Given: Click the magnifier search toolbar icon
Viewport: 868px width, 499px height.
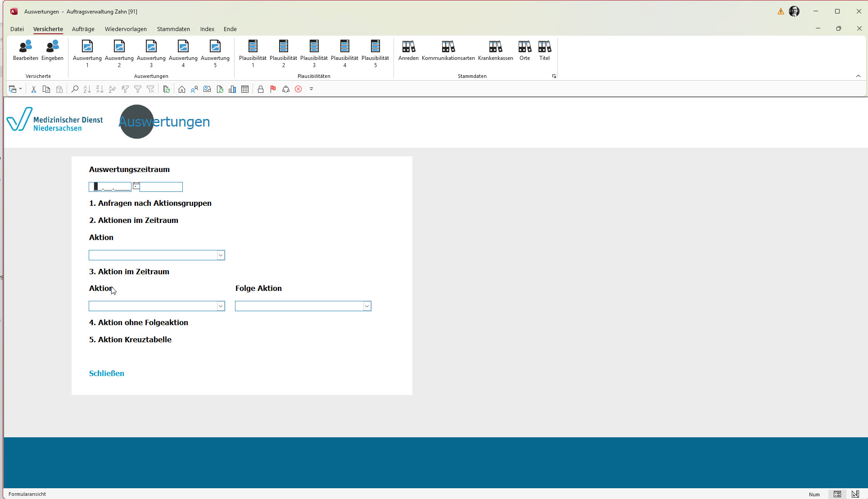Looking at the screenshot, I should click(x=75, y=89).
